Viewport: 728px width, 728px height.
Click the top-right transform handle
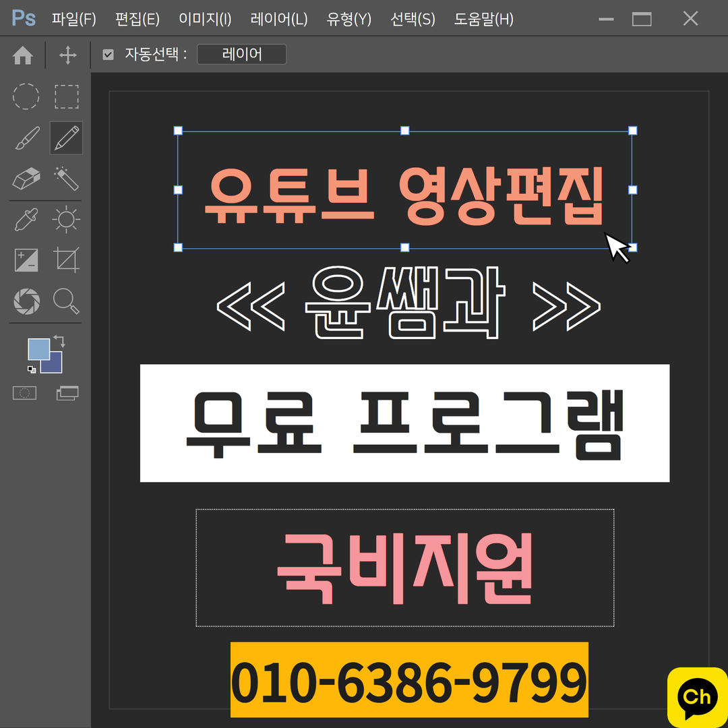pyautogui.click(x=632, y=131)
